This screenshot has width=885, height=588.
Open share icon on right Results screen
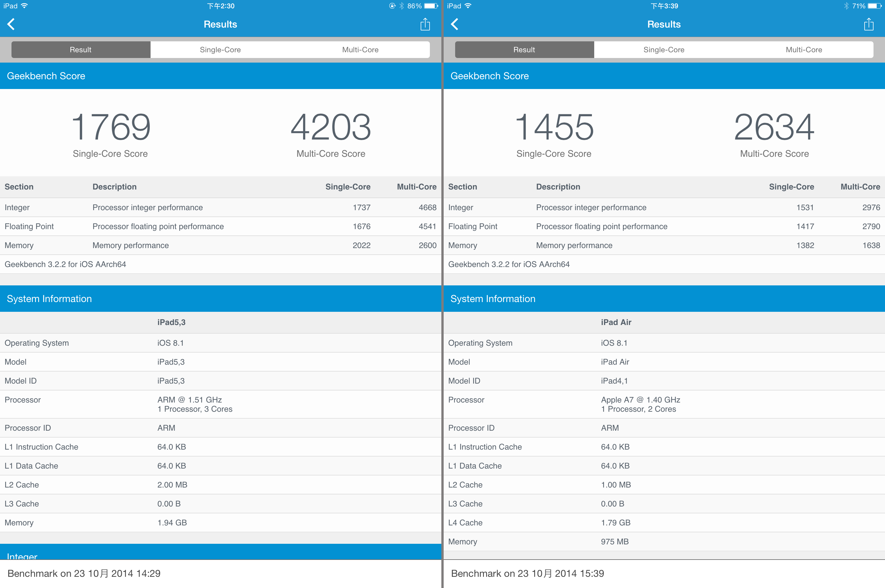coord(869,24)
